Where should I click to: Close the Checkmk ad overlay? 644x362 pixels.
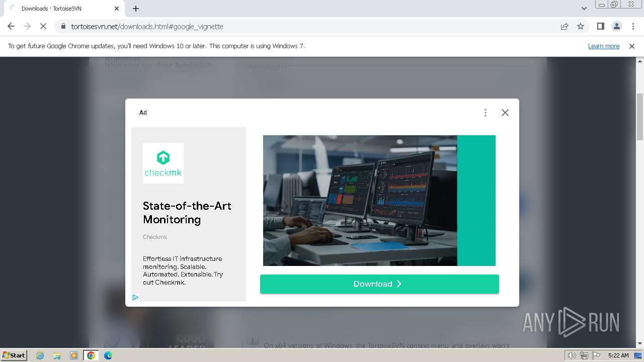pos(505,113)
